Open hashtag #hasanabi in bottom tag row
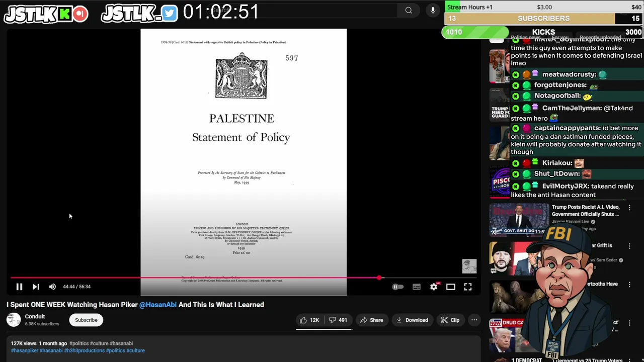Image resolution: width=644 pixels, height=362 pixels. click(x=51, y=350)
